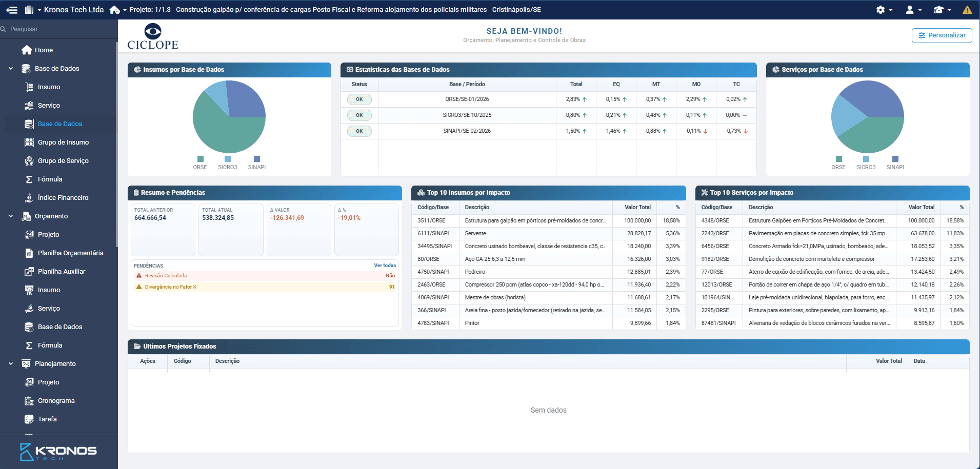Image resolution: width=980 pixels, height=469 pixels.
Task: Open Projeto under Planejamento section
Action: tap(48, 382)
